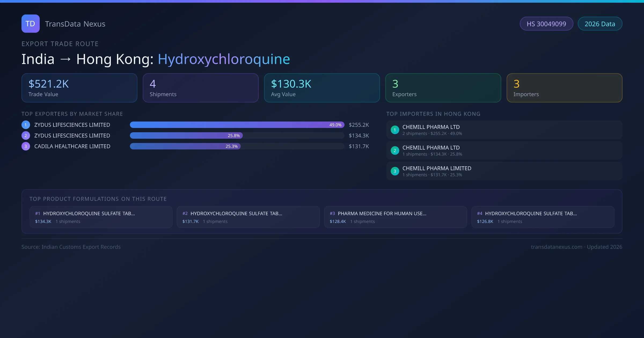The image size is (644, 338).
Task: Select the HS 30049099 pill
Action: pyautogui.click(x=546, y=24)
